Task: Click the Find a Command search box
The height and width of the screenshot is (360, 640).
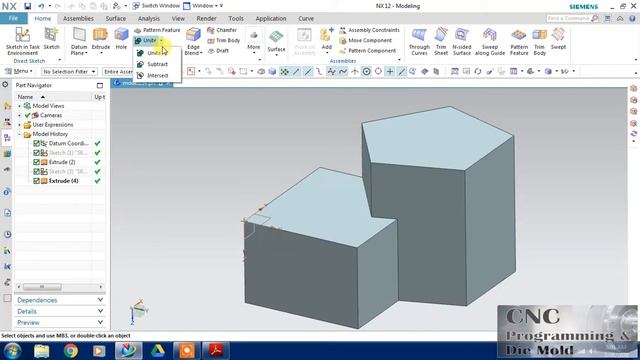Action: point(569,18)
